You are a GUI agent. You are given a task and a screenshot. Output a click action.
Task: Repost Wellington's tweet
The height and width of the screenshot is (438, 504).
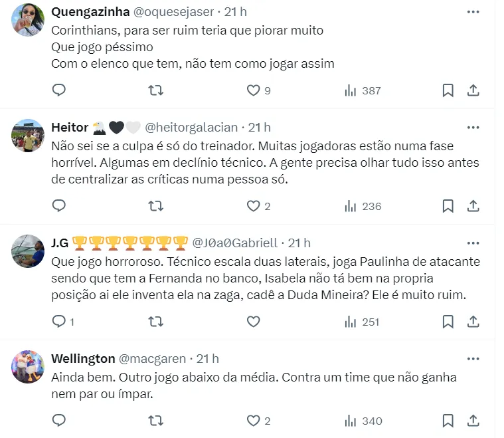[155, 420]
